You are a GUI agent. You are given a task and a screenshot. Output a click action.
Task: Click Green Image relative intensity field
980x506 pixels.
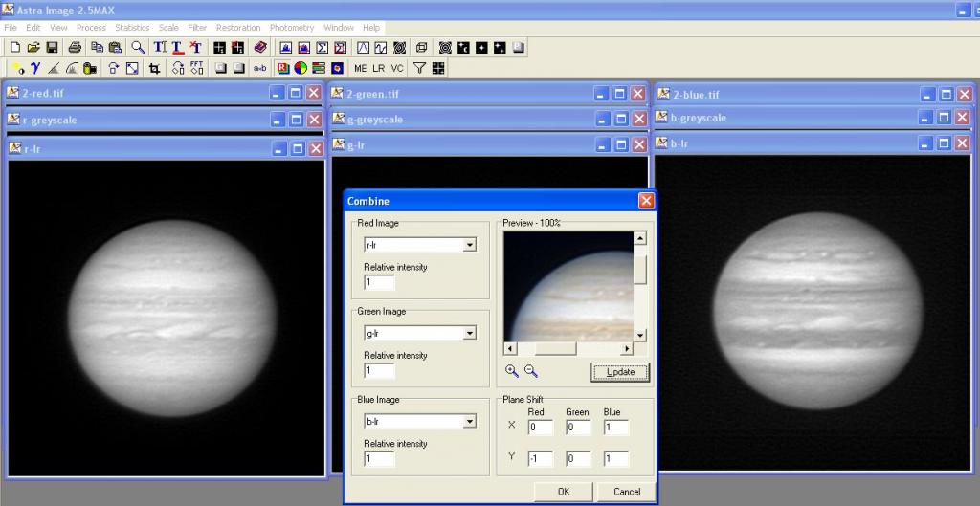pos(379,370)
